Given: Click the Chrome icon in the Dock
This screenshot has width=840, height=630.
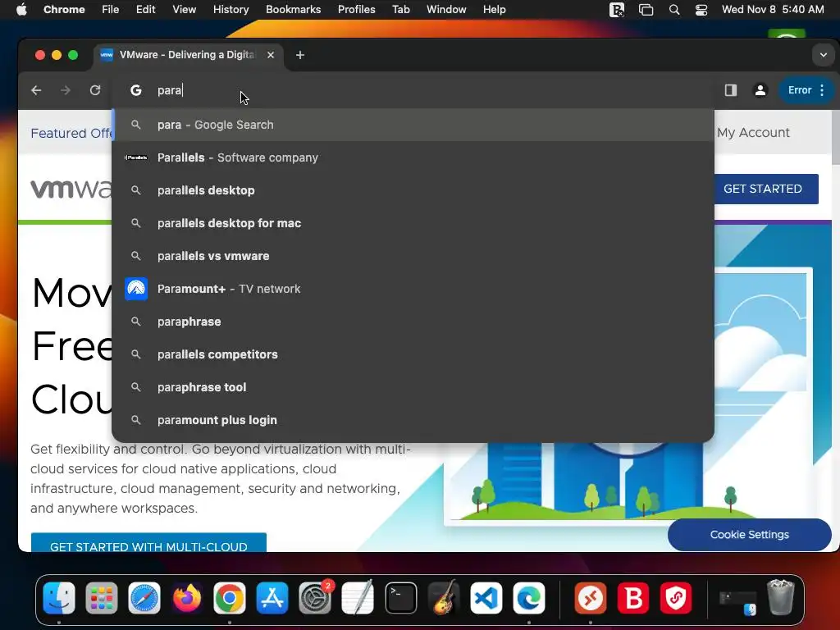Looking at the screenshot, I should click(x=230, y=598).
